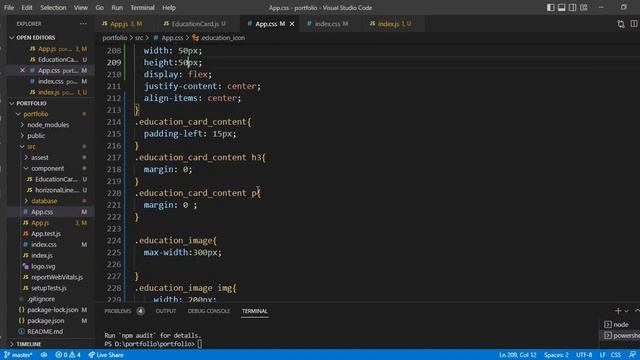Toggle Primary Side Bar layout icon
The image size is (640, 360).
tap(551, 7)
